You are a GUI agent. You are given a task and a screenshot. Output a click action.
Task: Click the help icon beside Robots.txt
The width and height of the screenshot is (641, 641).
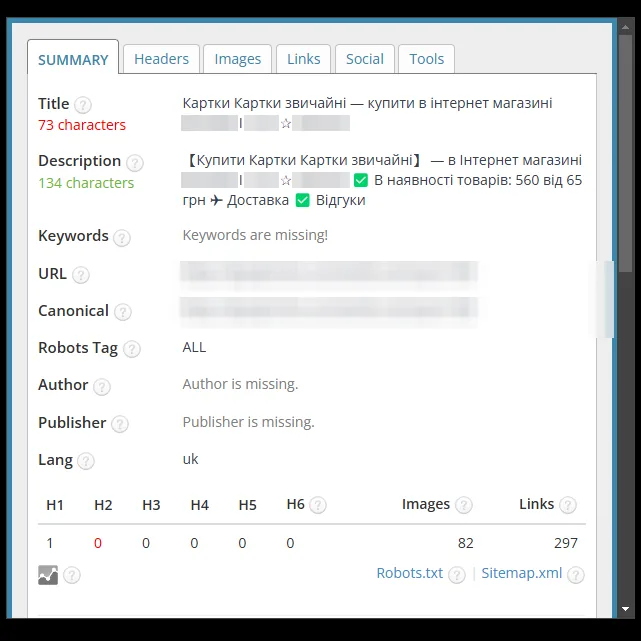click(457, 575)
